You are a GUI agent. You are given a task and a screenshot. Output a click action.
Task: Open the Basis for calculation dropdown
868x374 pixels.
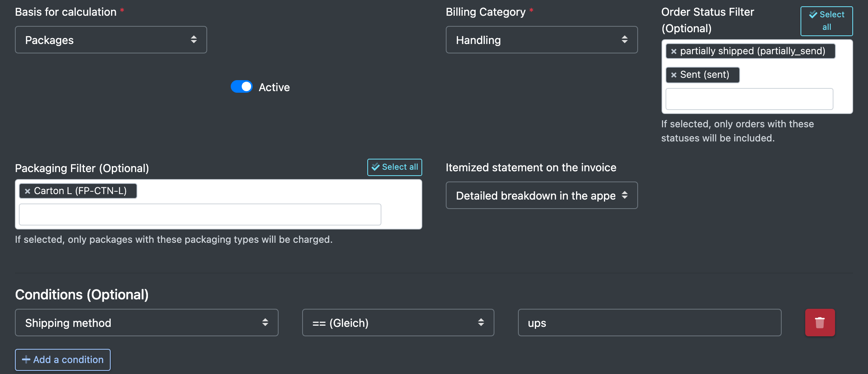[111, 40]
